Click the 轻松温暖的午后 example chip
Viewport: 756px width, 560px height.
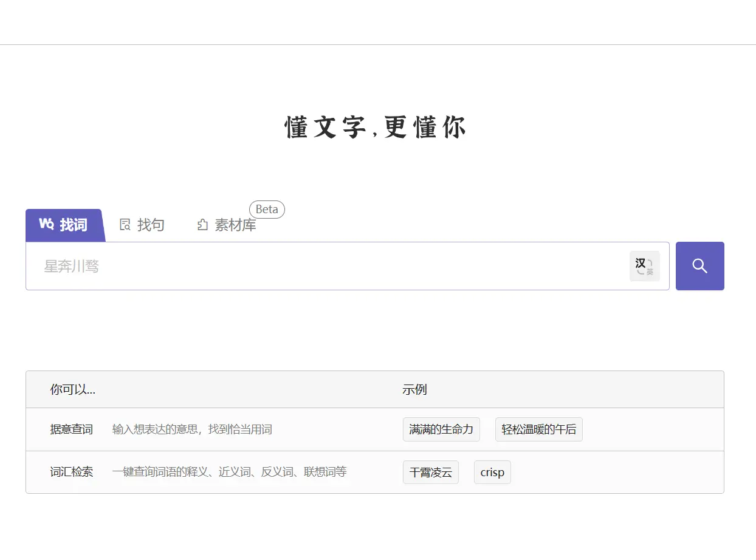tap(538, 429)
